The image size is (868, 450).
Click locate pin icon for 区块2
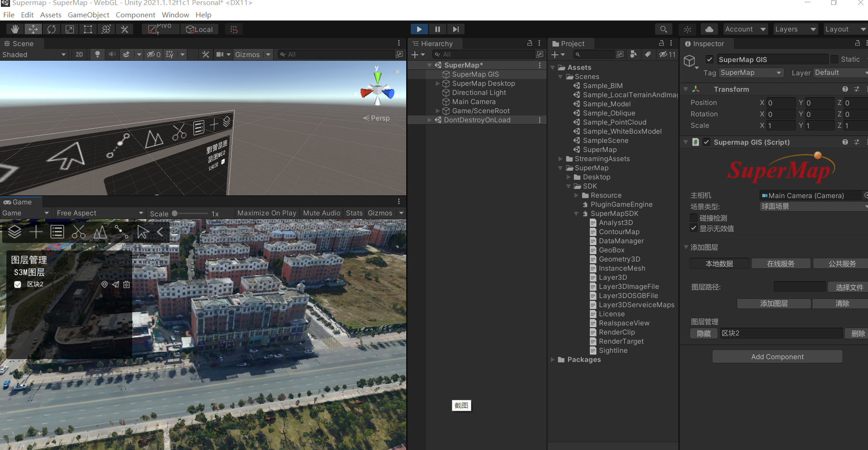click(x=104, y=284)
